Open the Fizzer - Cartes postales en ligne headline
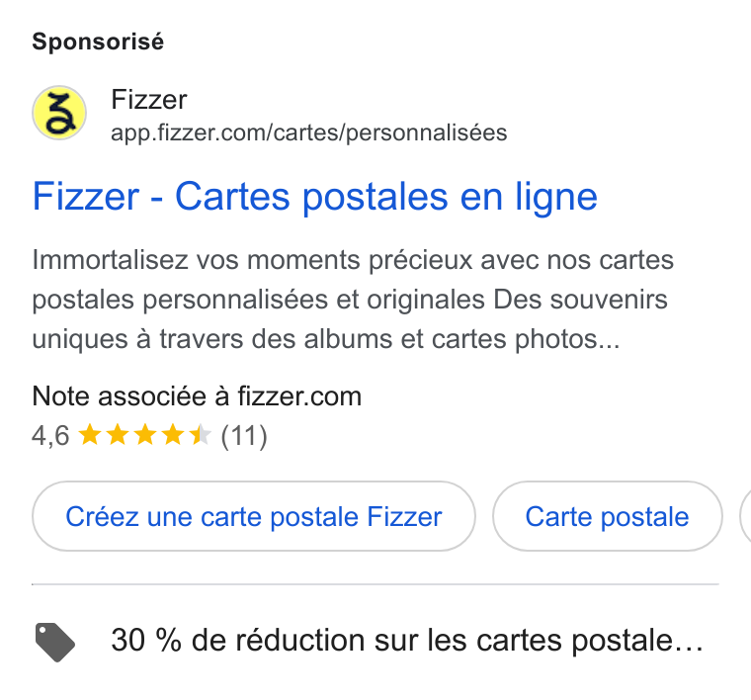 pyautogui.click(x=314, y=197)
